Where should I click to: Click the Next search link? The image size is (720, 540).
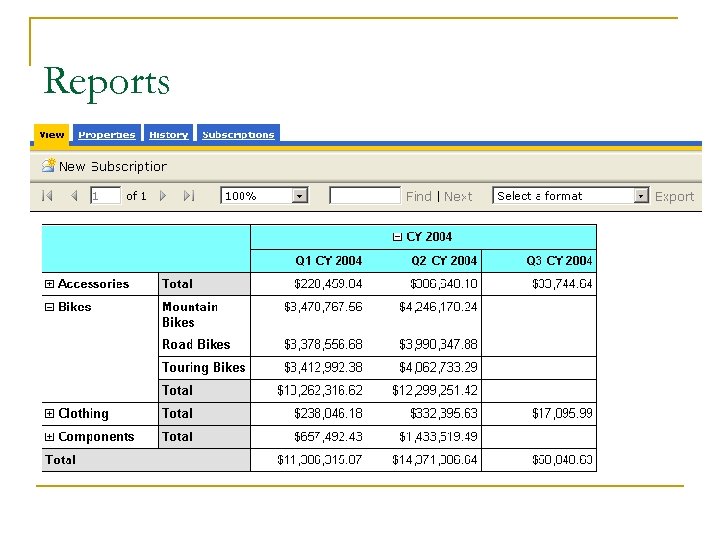click(x=458, y=197)
